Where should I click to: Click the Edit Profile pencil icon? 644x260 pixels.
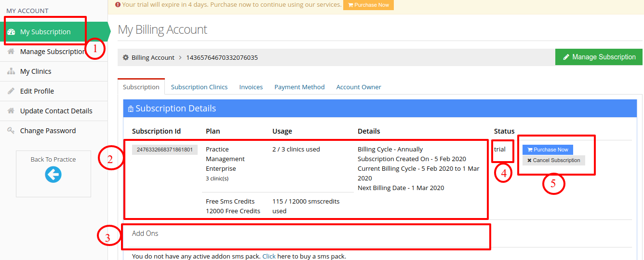(x=11, y=91)
